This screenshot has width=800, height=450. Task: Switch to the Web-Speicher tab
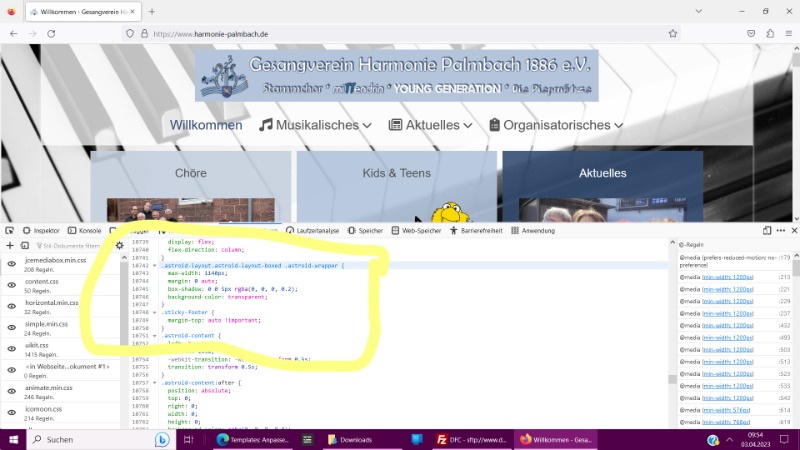pyautogui.click(x=416, y=231)
